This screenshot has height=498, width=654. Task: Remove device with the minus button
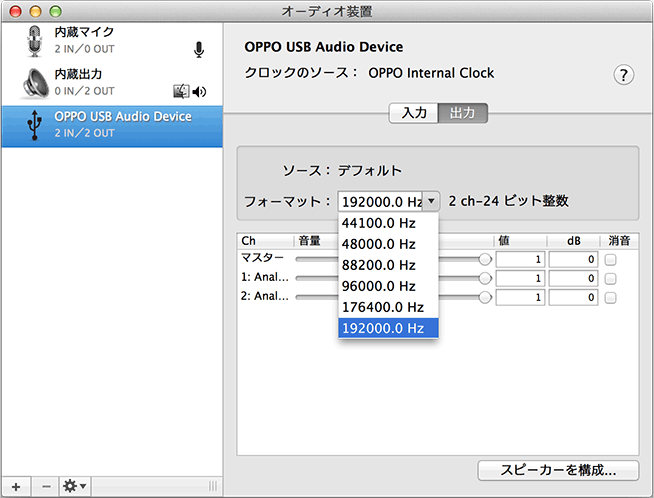point(46,486)
